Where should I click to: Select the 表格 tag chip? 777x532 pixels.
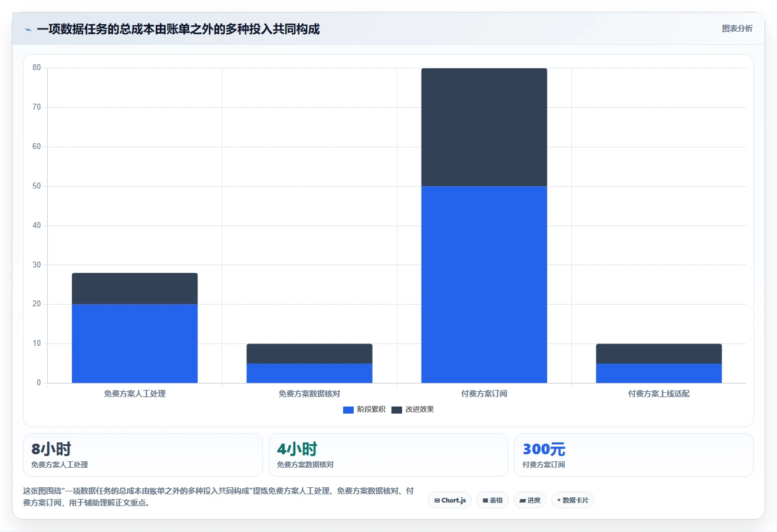coord(492,500)
